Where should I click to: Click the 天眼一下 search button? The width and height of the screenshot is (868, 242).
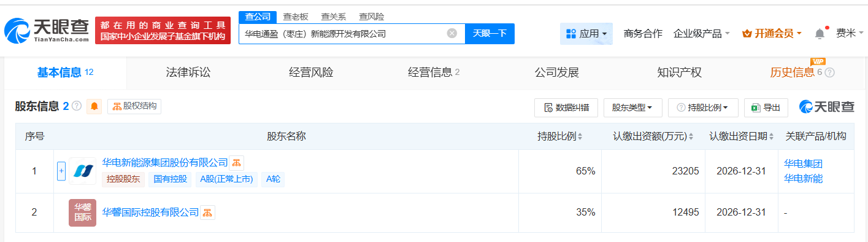(x=490, y=34)
